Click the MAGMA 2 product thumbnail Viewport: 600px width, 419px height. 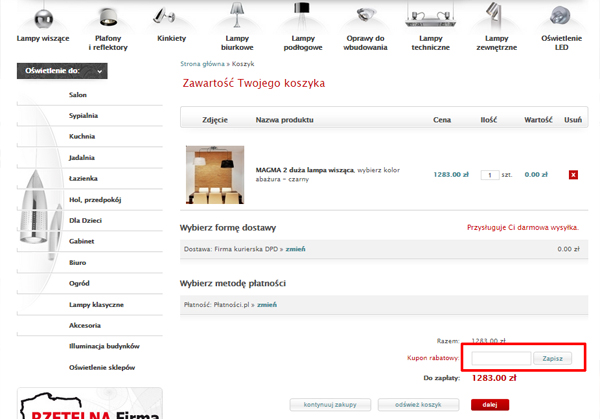click(x=215, y=175)
